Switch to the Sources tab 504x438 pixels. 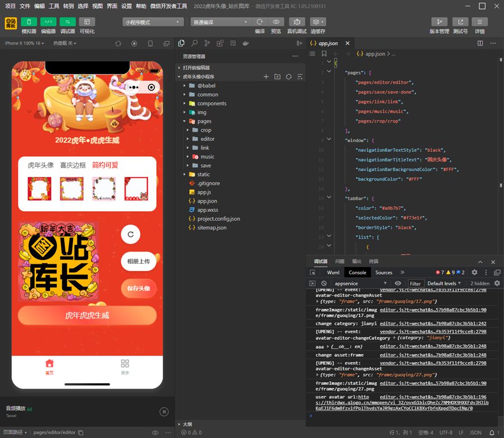384,272
